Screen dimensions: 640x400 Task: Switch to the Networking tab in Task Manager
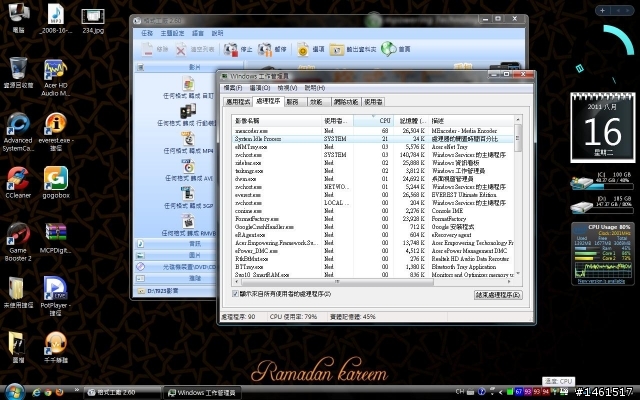pos(346,102)
